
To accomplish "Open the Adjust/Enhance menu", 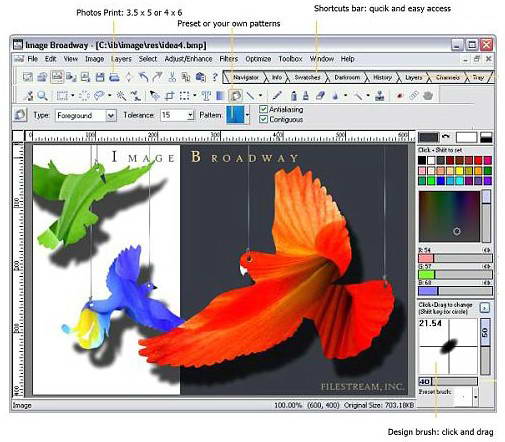I will point(188,59).
